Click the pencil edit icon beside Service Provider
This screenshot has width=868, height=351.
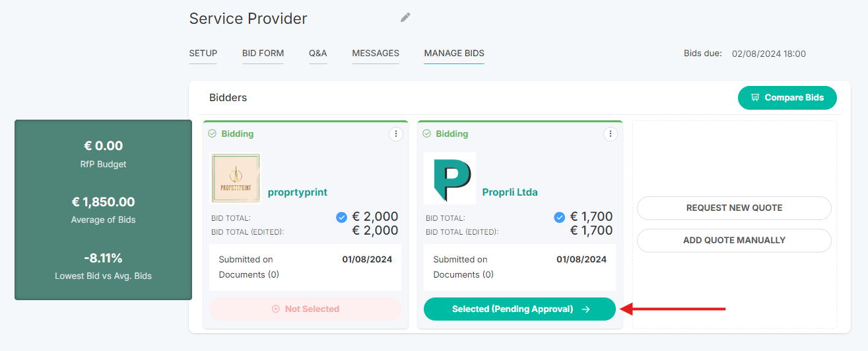405,18
